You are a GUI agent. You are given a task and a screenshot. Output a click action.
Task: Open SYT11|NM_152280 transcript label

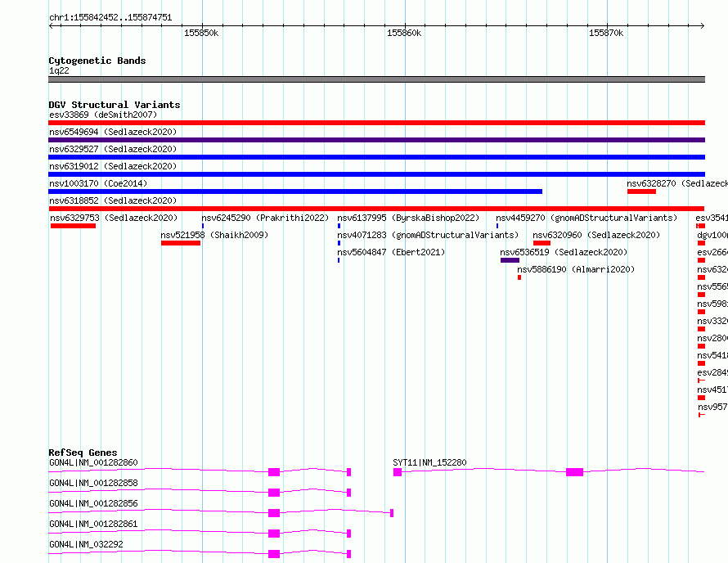(x=429, y=462)
